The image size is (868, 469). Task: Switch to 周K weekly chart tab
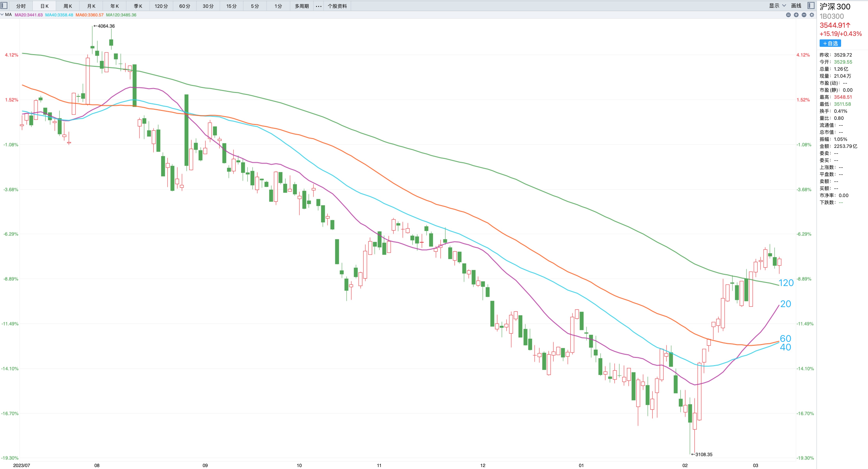tap(68, 6)
